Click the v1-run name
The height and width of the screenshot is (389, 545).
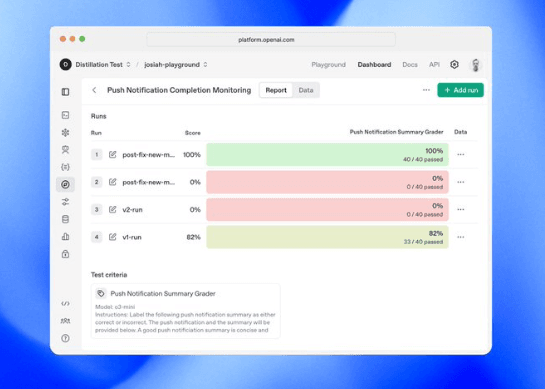coord(132,237)
